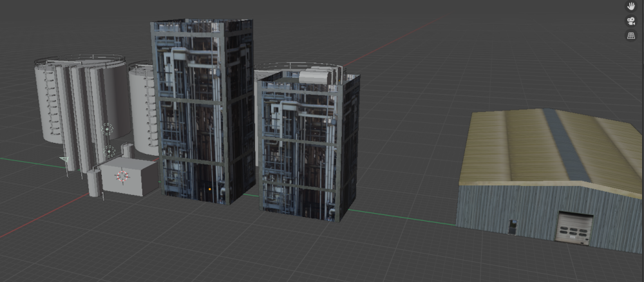The image size is (644, 282).
Task: Select the tallest textured industrial tower
Action: click(x=200, y=109)
